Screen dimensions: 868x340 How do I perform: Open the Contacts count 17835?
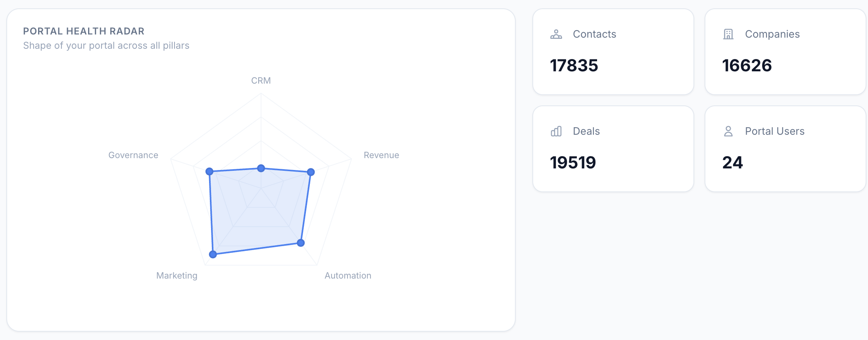point(574,65)
